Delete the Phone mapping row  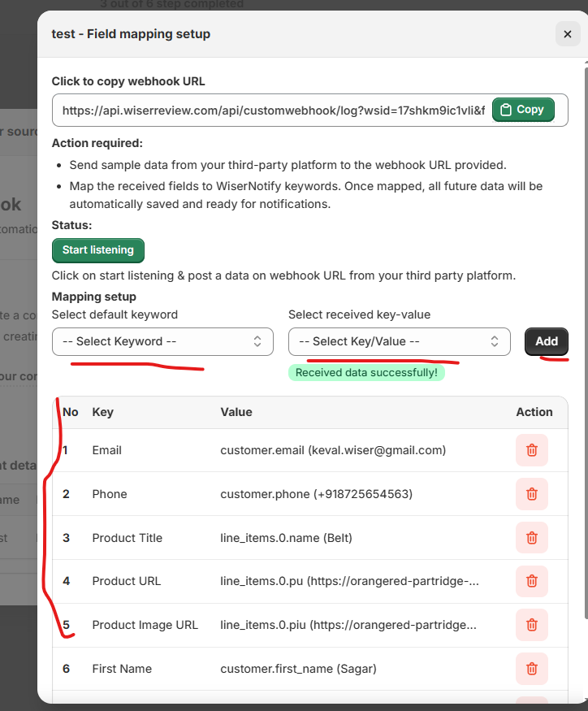(531, 494)
